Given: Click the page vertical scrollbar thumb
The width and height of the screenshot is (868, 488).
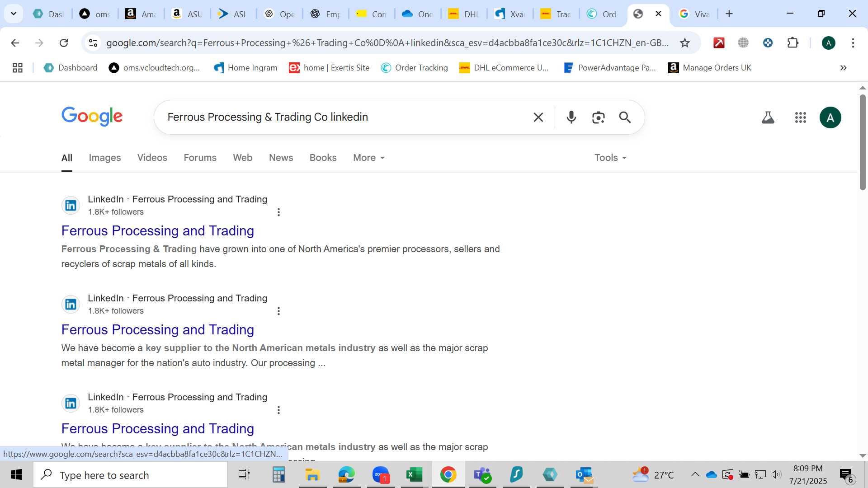Looking at the screenshot, I should [863, 142].
